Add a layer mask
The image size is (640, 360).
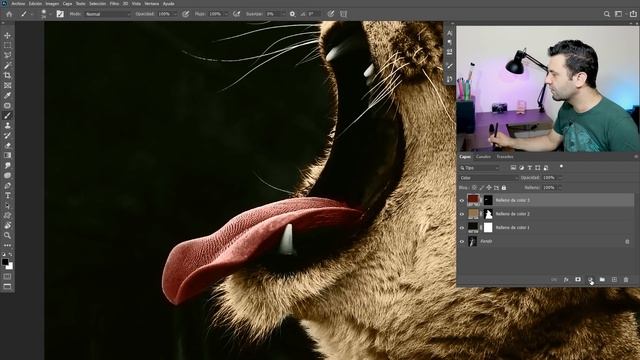(578, 280)
